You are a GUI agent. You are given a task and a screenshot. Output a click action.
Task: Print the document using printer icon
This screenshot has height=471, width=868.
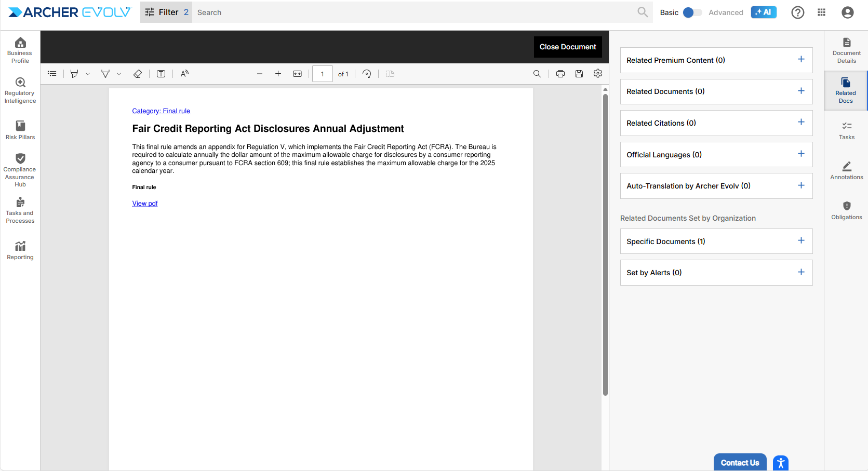[560, 74]
